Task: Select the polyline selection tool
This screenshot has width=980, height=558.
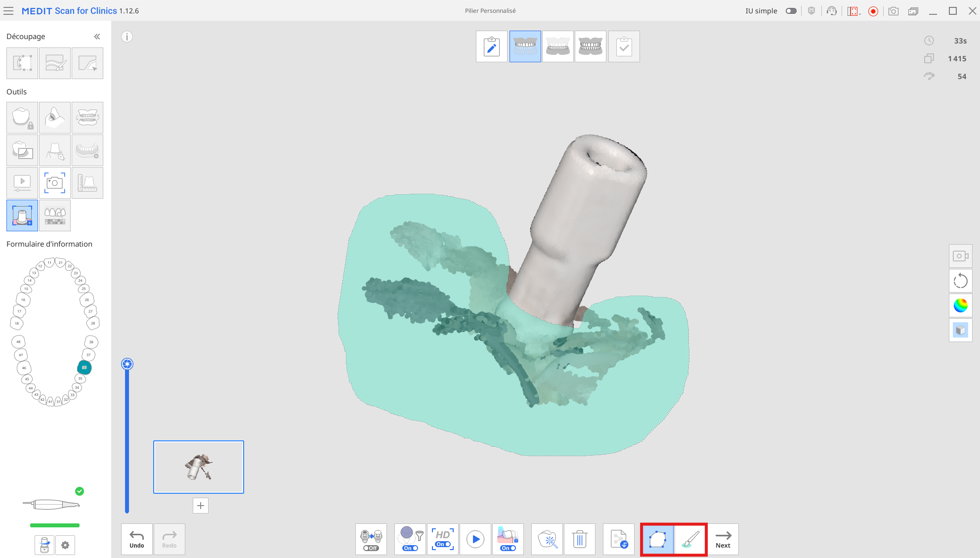Action: [657, 539]
